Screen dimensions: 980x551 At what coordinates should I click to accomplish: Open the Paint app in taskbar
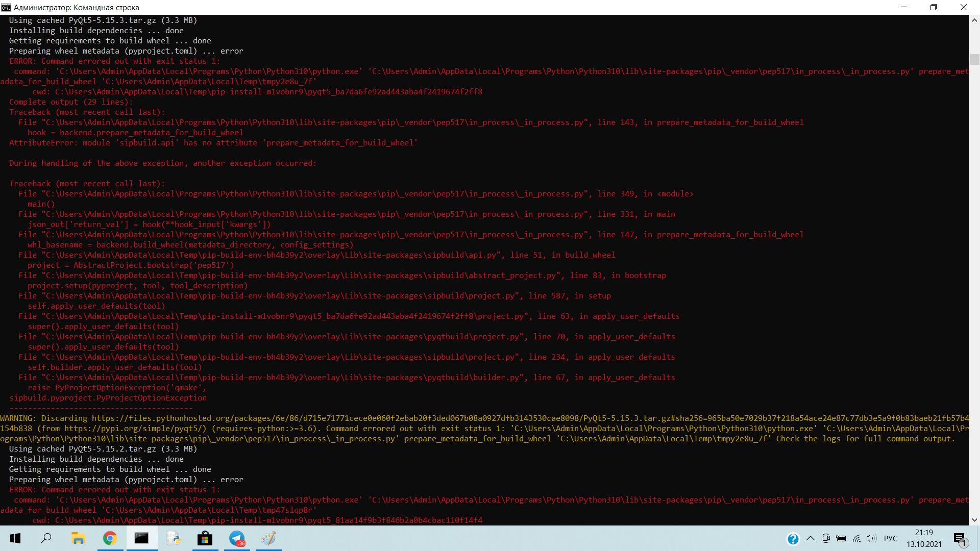click(268, 538)
